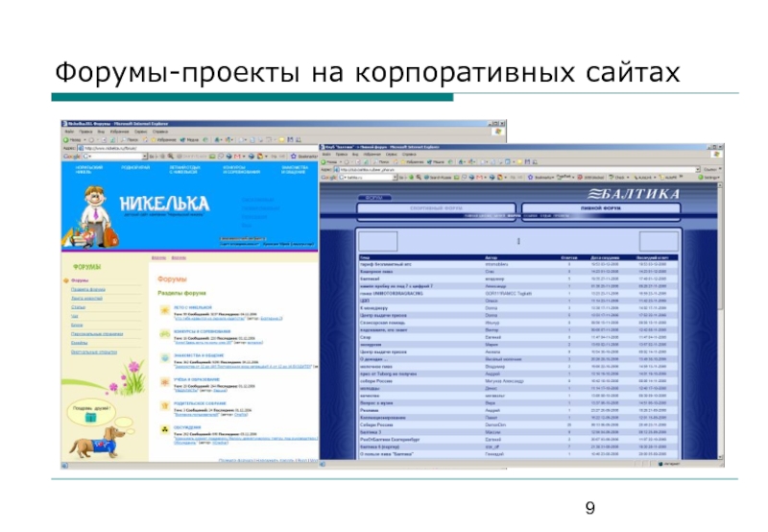This screenshot has height=532, width=768.
Task: Switch to ПИВНОЙ ФОРУМ tab
Action: [601, 208]
